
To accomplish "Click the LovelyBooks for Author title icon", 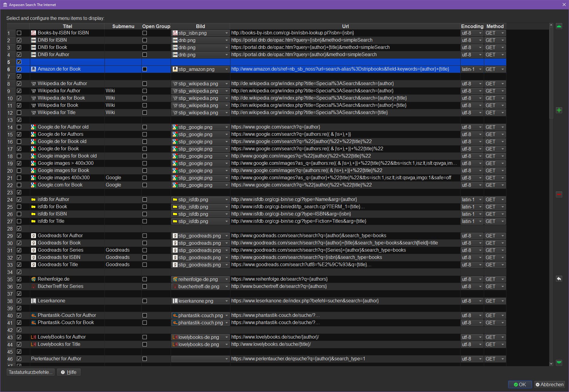I will (34, 337).
